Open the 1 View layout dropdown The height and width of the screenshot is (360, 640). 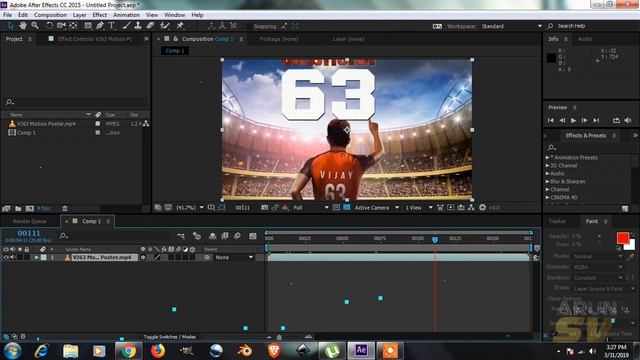419,208
